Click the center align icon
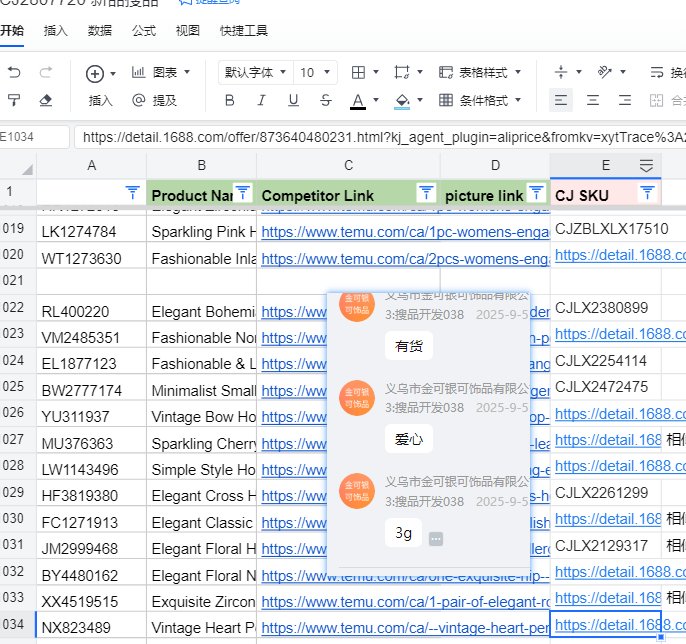The image size is (686, 644). 593,100
